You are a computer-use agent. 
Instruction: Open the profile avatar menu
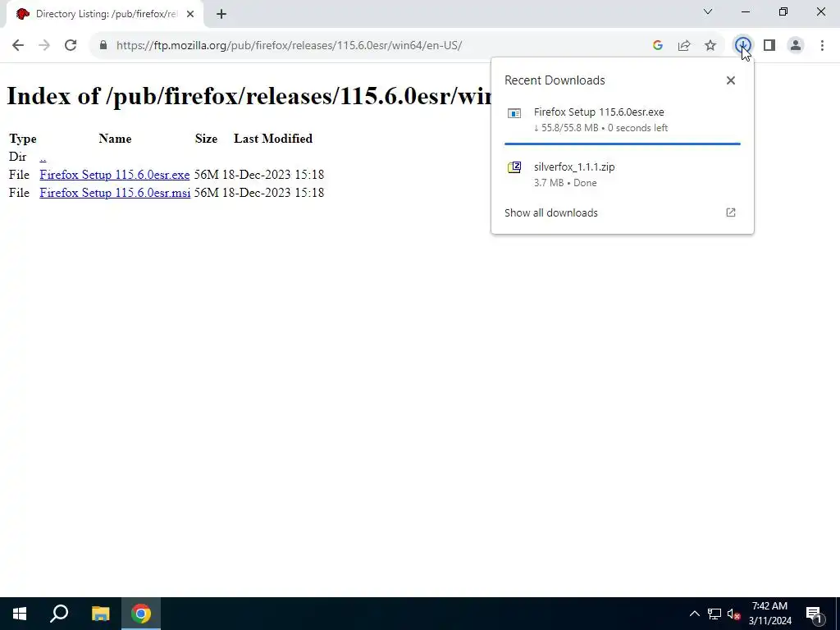click(796, 46)
